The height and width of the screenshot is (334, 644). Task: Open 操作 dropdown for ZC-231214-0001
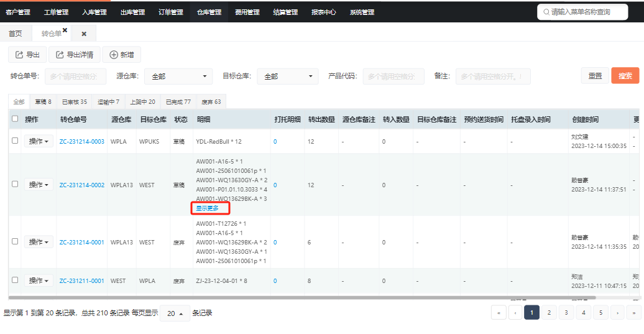[x=39, y=242]
